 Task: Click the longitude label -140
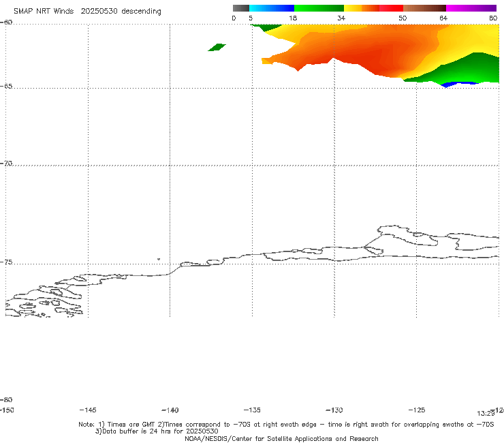pos(170,410)
